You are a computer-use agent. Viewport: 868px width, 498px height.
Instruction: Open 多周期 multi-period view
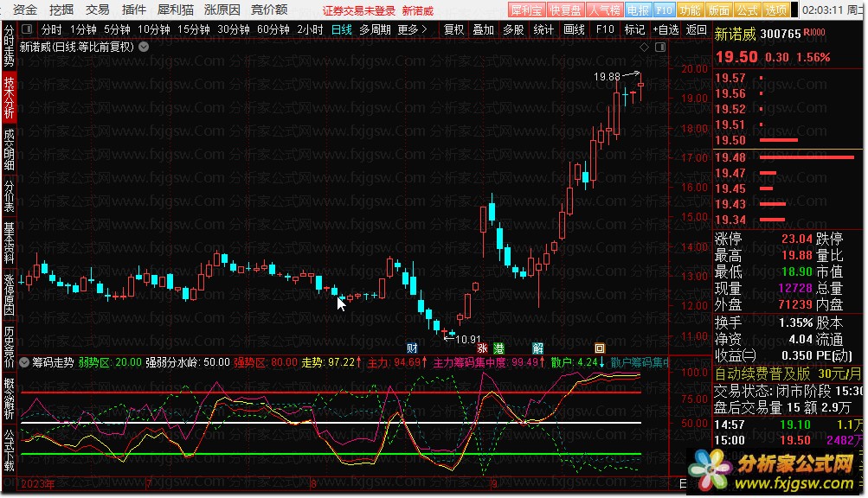coord(375,29)
